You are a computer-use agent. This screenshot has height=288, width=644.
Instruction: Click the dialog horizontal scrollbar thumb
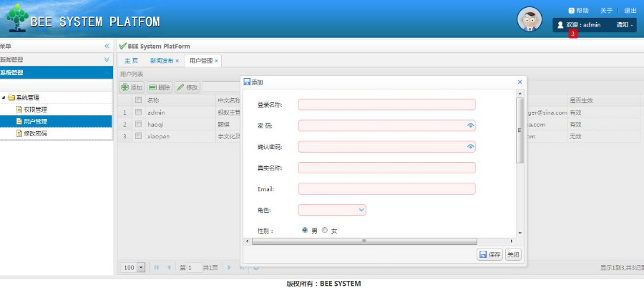[x=364, y=241]
